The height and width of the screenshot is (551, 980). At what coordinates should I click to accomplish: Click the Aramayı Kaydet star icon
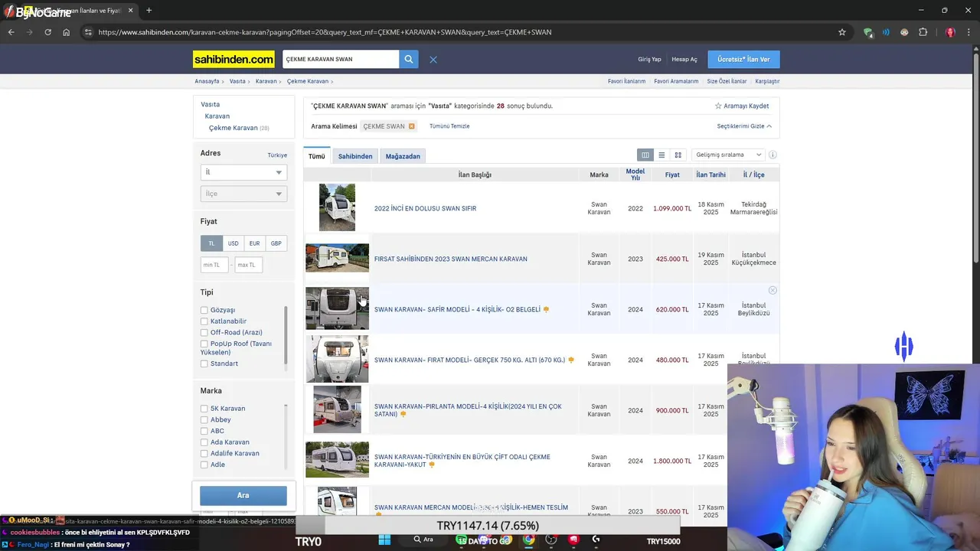click(718, 106)
